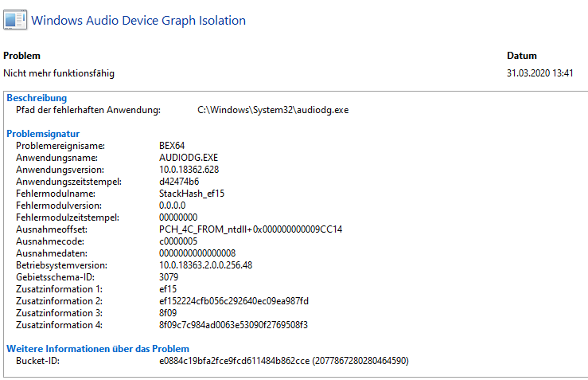Click the application icon beside the title
This screenshot has width=588, height=380.
(15, 20)
